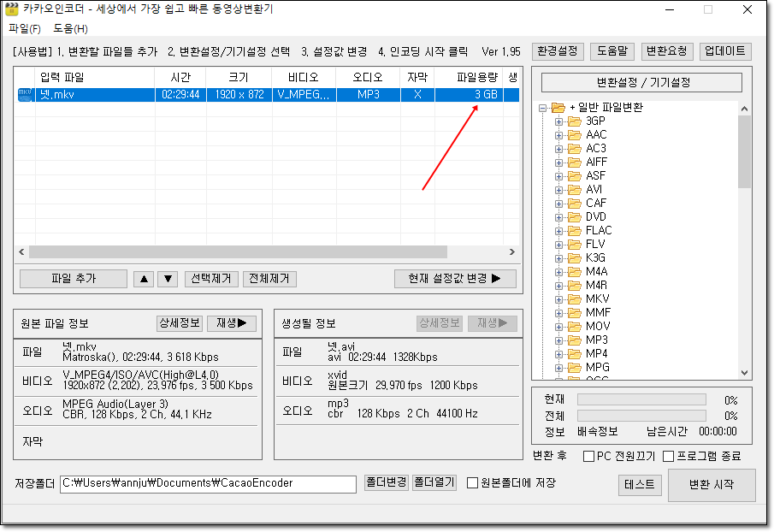The width and height of the screenshot is (774, 532).
Task: Click the move-up triangle button
Action: [144, 279]
